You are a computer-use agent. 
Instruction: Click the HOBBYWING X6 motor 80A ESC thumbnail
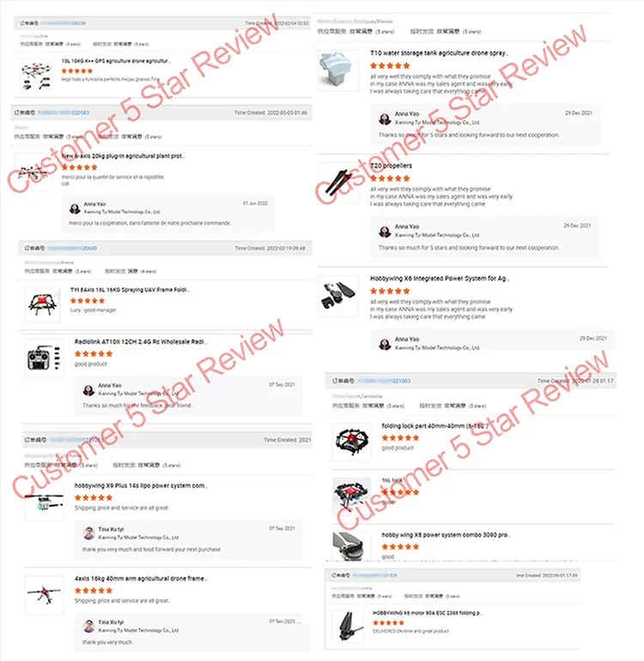349,626
